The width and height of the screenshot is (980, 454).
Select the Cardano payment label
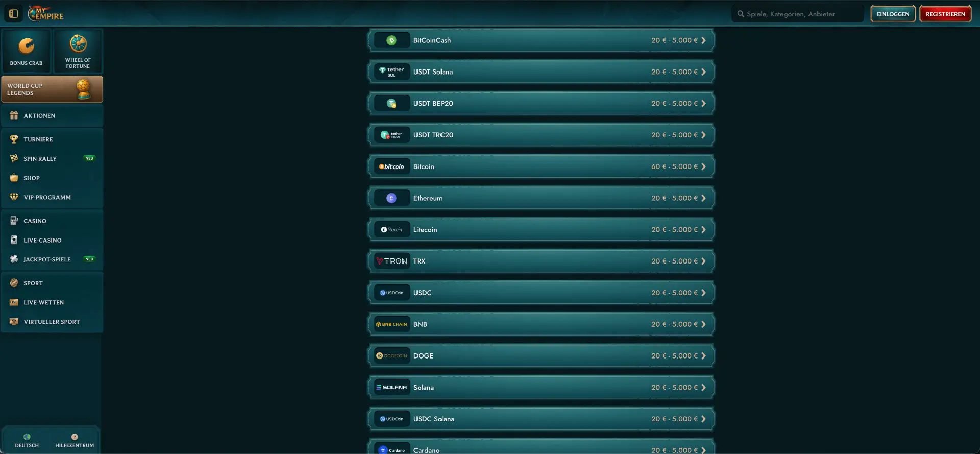426,450
